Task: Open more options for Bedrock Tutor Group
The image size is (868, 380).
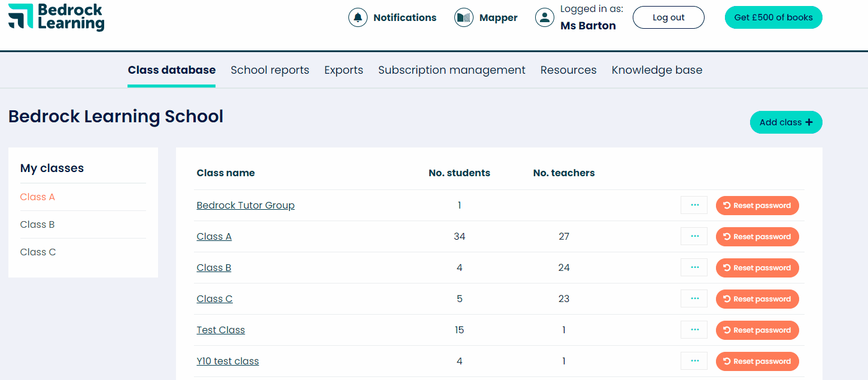Action: tap(694, 205)
